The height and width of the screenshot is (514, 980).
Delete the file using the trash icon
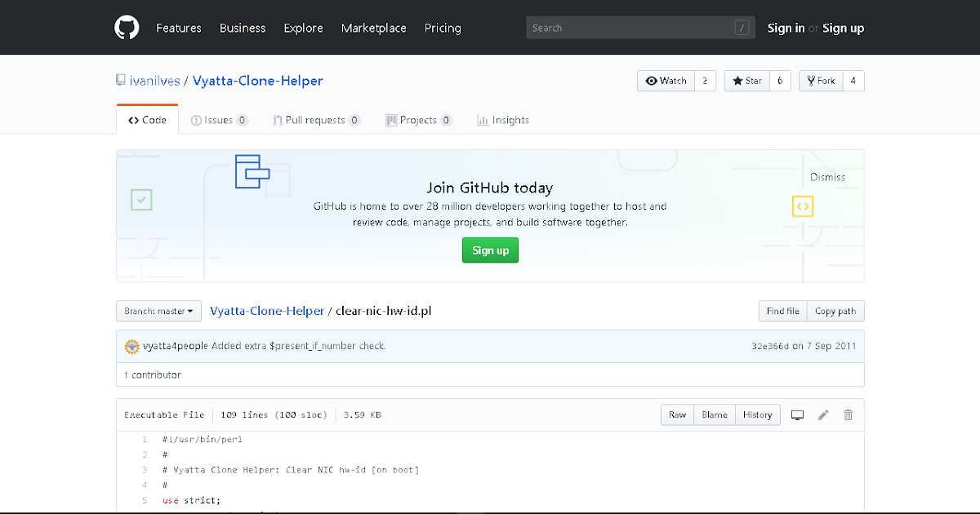point(848,414)
